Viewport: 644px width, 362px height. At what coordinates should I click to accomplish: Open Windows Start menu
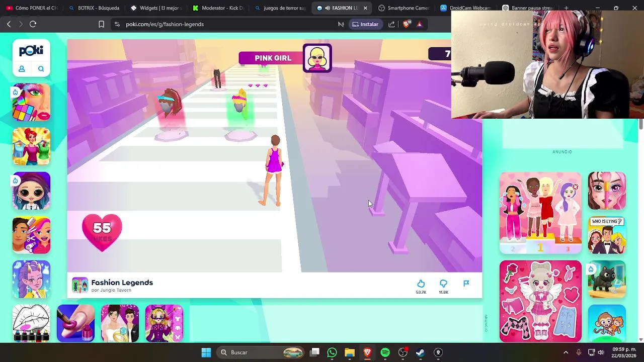point(206,352)
